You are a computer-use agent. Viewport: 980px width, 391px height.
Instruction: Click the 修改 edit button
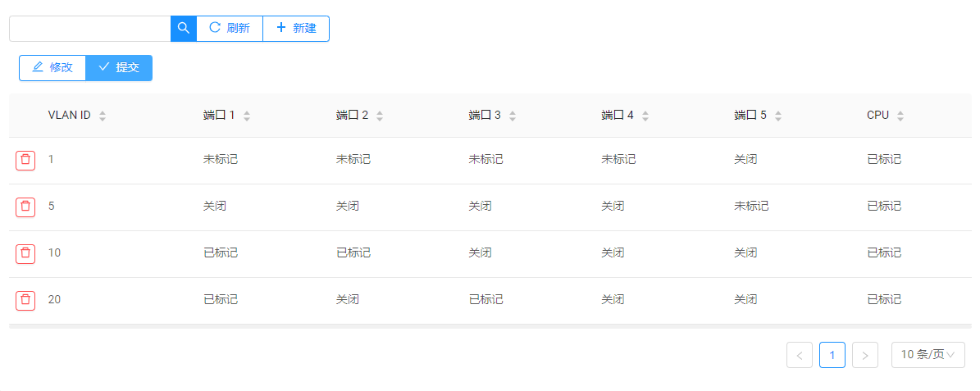coord(52,67)
